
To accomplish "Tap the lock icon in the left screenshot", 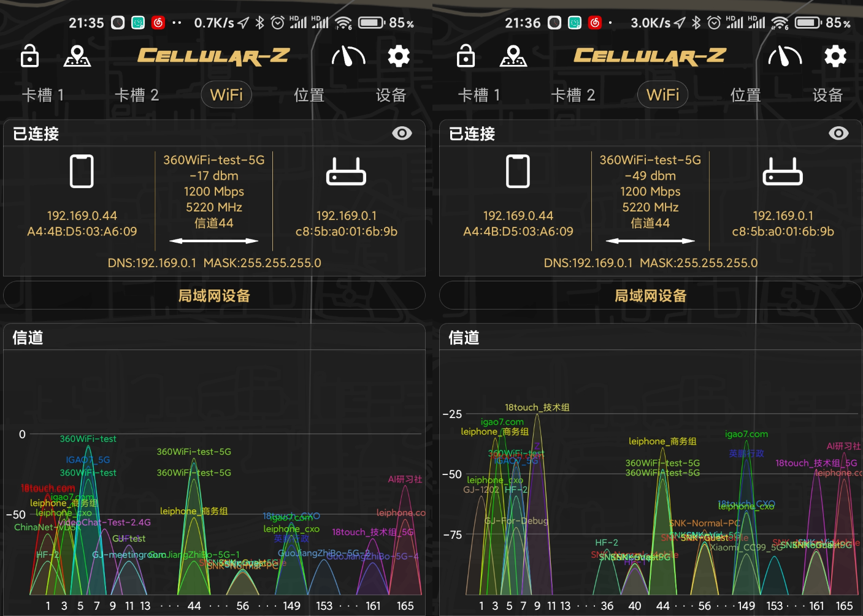I will pos(29,56).
